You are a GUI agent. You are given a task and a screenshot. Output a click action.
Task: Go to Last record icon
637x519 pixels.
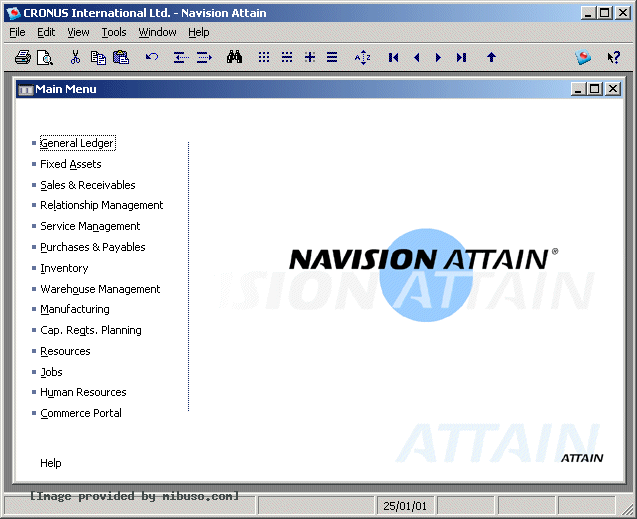pos(461,58)
